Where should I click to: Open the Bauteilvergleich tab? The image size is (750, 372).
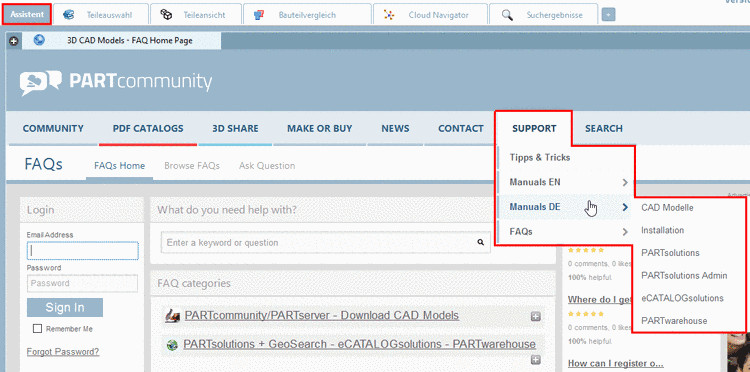pos(307,14)
